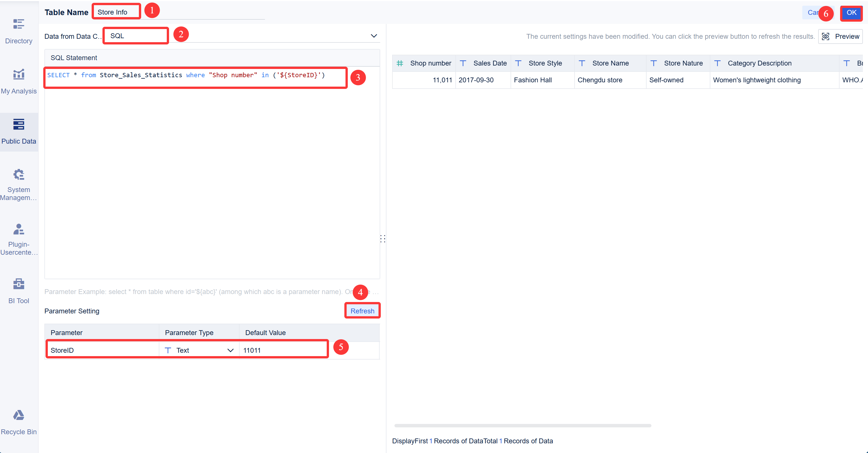Click the horizontal scrollbar below the preview table
The height and width of the screenshot is (453, 868).
(x=522, y=425)
